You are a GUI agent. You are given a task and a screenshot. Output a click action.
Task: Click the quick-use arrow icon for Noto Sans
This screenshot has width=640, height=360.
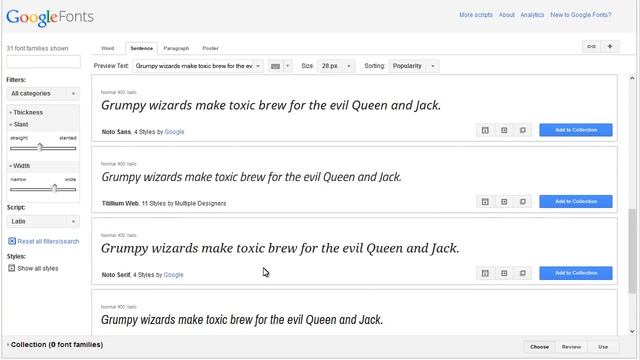point(504,130)
